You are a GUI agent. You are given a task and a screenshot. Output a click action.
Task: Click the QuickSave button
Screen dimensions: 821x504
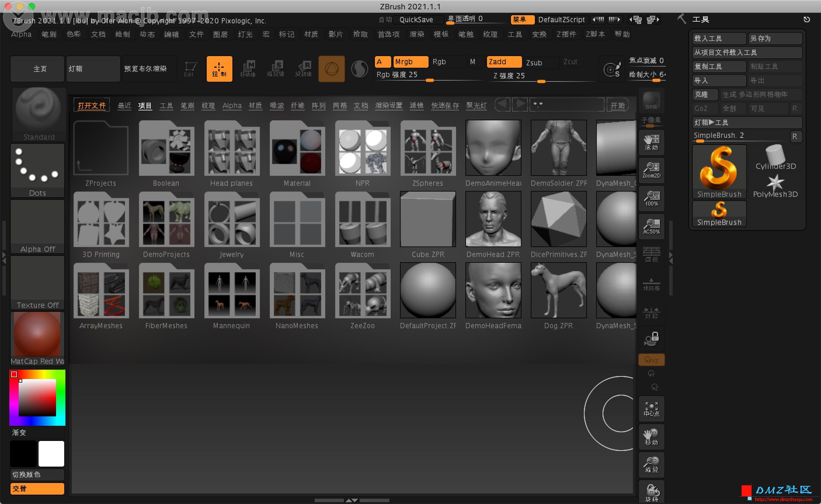click(x=418, y=20)
